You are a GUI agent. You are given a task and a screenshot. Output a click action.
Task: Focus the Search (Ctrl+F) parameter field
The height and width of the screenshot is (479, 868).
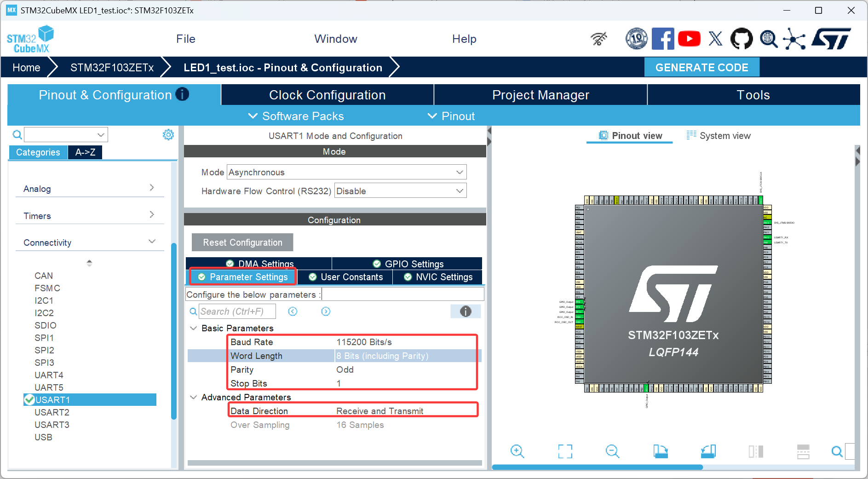[237, 312]
